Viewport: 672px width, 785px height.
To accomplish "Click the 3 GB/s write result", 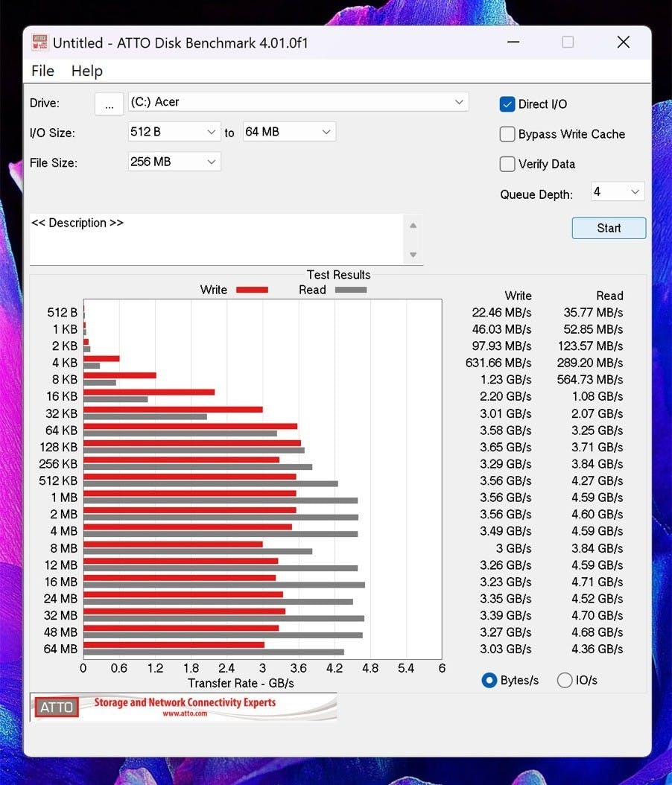I will [x=514, y=549].
